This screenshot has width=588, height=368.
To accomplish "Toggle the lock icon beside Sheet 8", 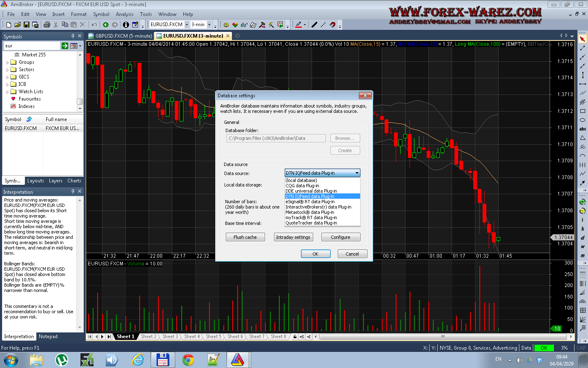I will (x=295, y=337).
